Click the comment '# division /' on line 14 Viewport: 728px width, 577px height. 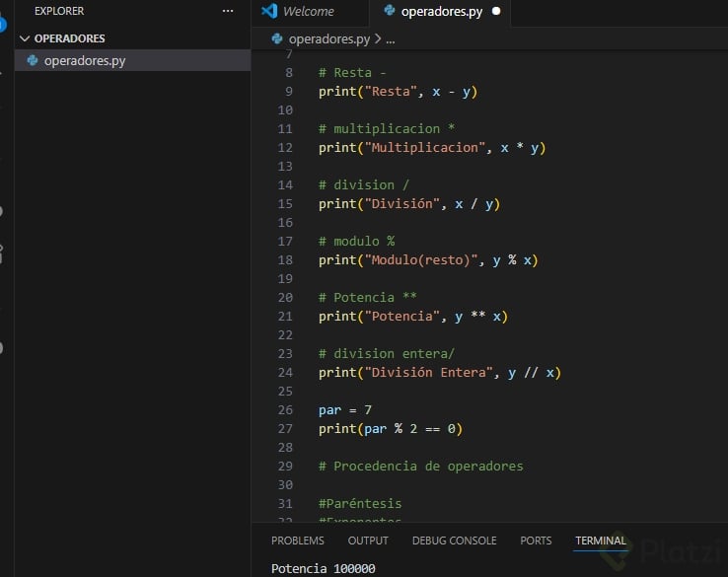[x=364, y=184]
